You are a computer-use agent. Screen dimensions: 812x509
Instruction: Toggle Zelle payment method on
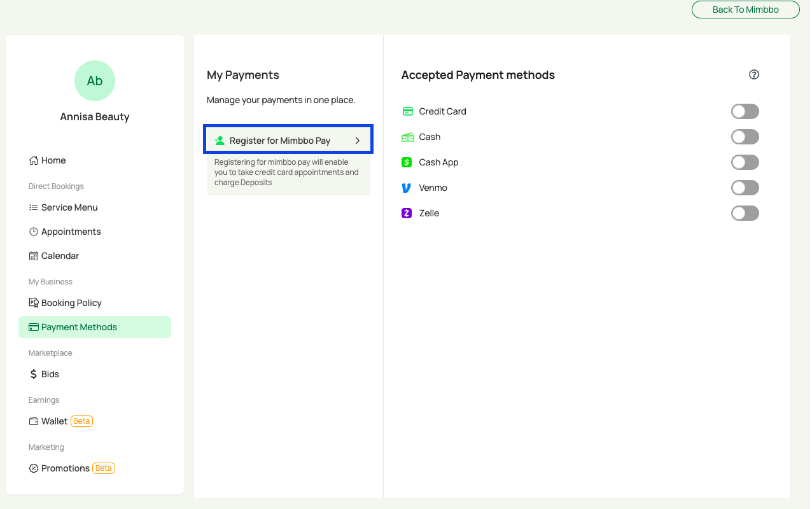[745, 213]
